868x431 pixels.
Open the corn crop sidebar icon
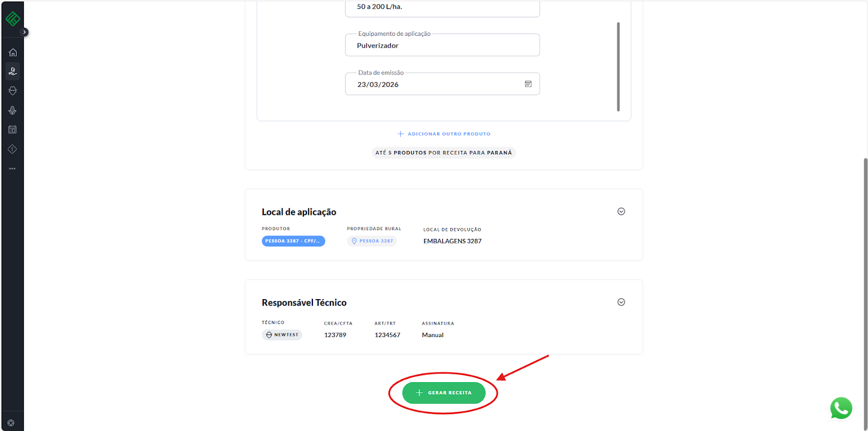[12, 110]
